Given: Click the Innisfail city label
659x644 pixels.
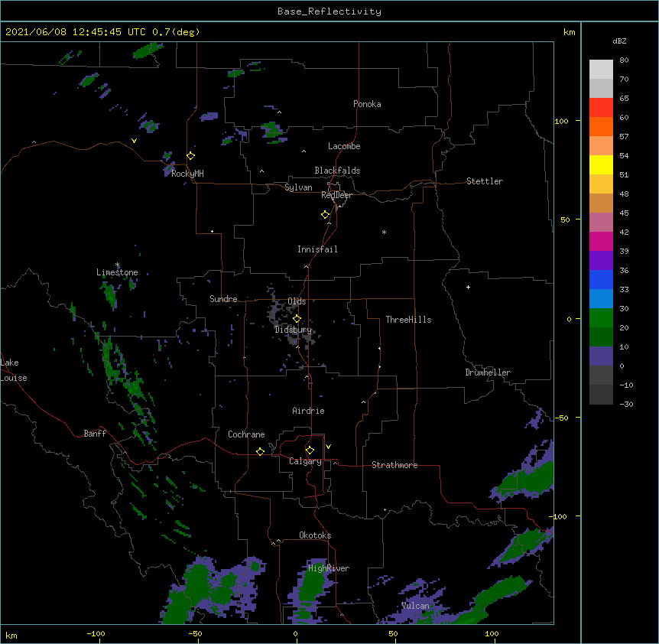Looking at the screenshot, I should [317, 249].
